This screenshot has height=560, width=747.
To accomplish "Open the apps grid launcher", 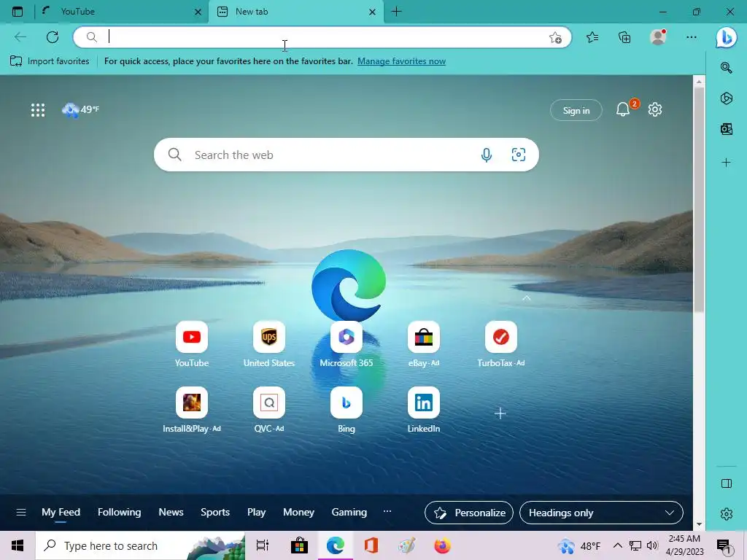I will pos(38,110).
